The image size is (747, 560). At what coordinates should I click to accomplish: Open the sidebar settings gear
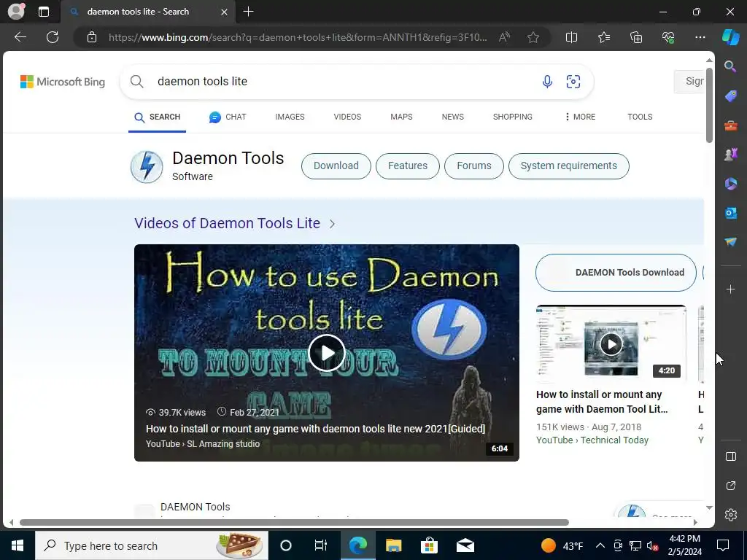pyautogui.click(x=730, y=515)
